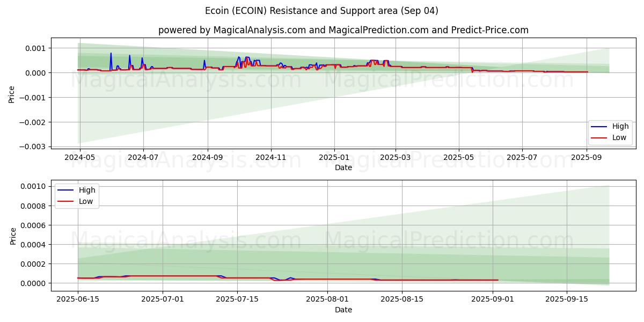Viewport: 644px width, 322px height.
Task: Click the 'Date' axis label under the lower chart
Action: tap(343, 310)
